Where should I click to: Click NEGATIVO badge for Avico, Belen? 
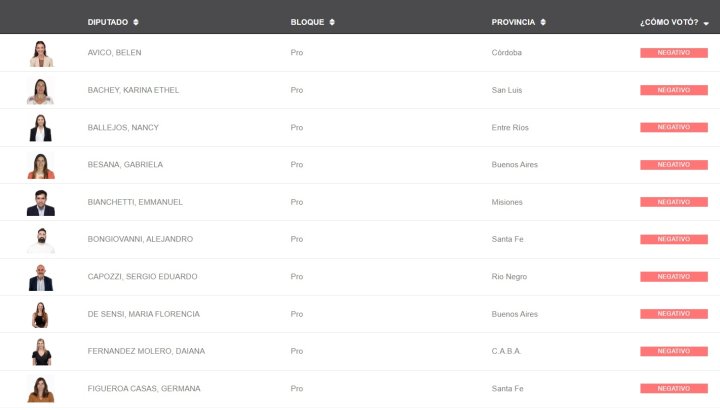674,53
